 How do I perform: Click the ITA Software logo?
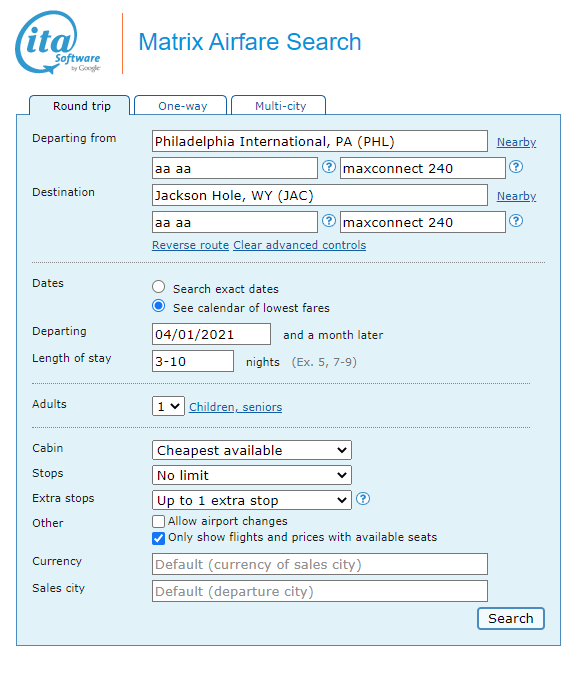point(58,42)
